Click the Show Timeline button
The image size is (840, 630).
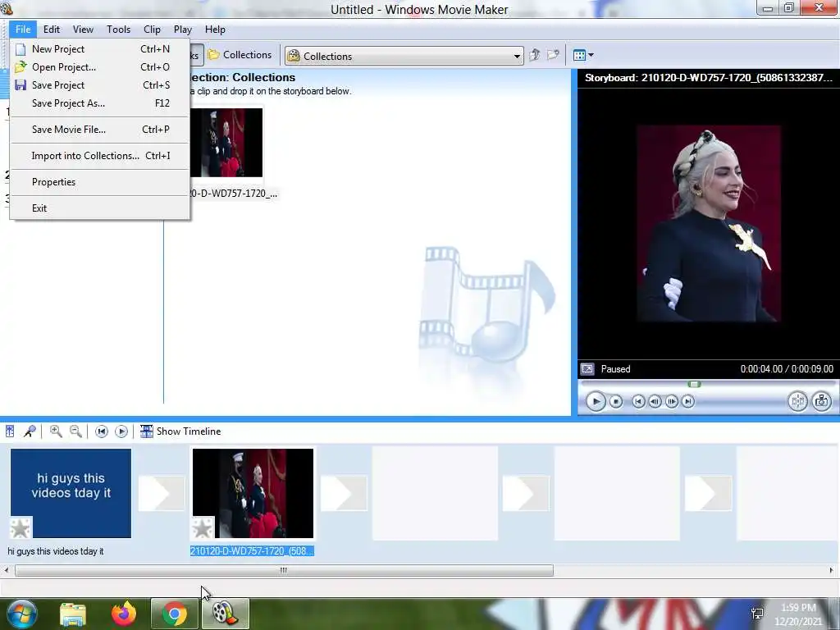180,431
